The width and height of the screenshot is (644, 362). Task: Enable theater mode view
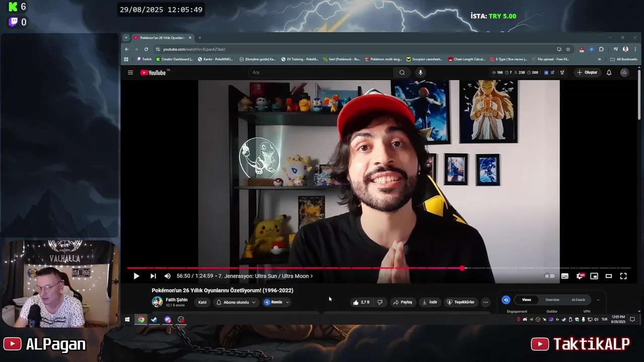[609, 276]
